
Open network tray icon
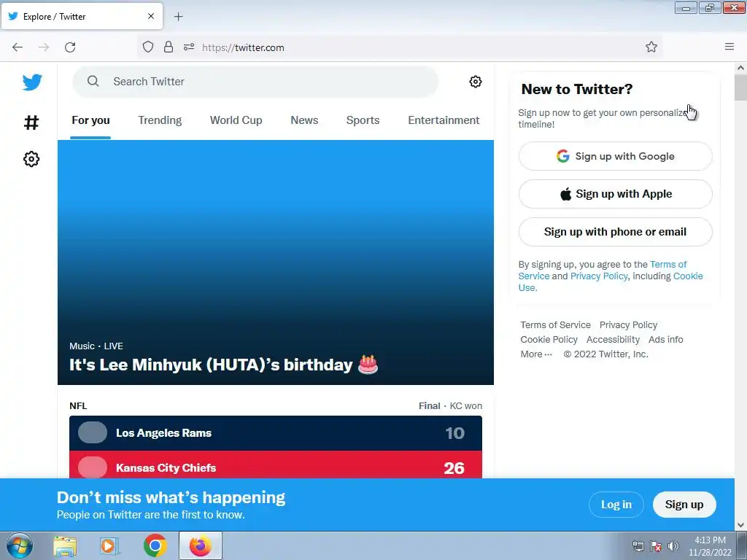point(638,546)
